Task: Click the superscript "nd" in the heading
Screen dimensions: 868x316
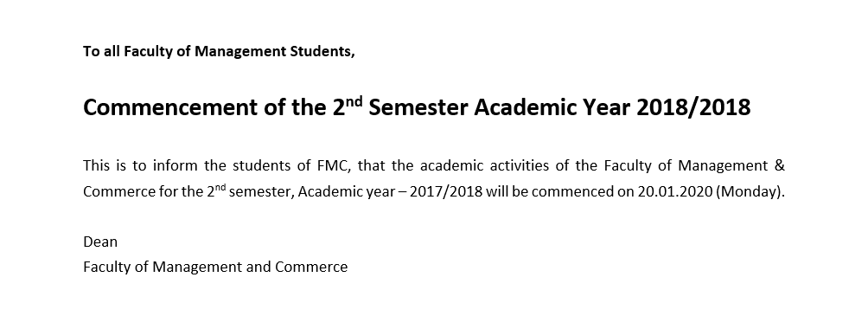Action: [354, 102]
